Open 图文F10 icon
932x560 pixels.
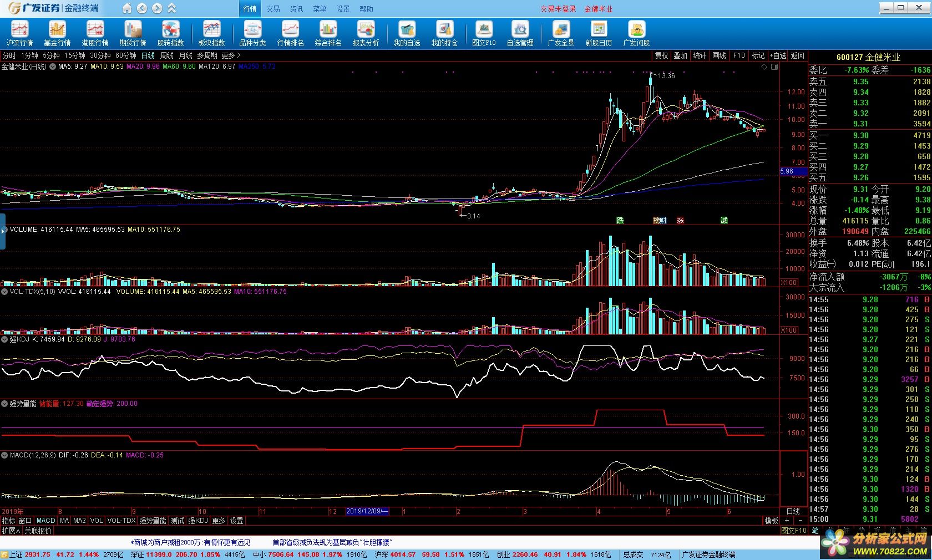click(484, 33)
